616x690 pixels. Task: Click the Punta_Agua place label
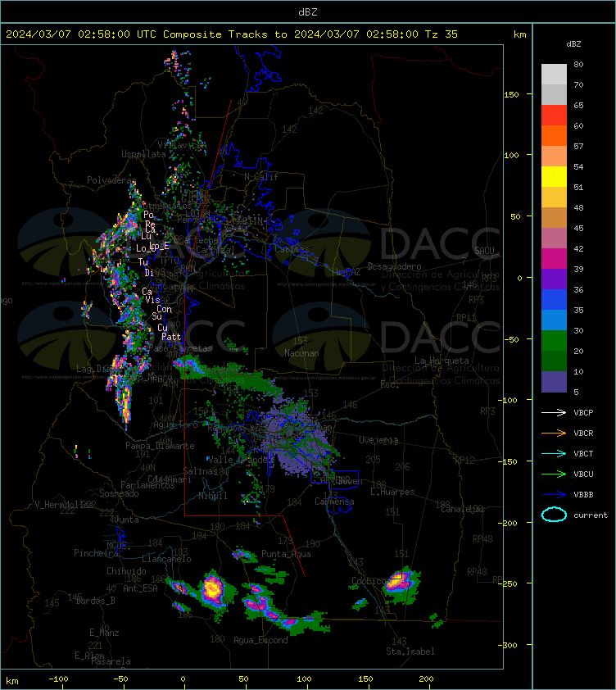[x=286, y=554]
